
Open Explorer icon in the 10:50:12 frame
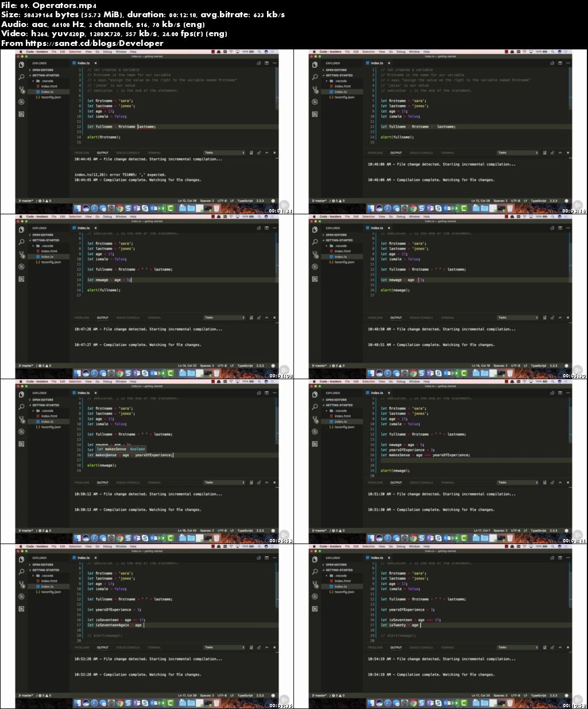(x=21, y=394)
